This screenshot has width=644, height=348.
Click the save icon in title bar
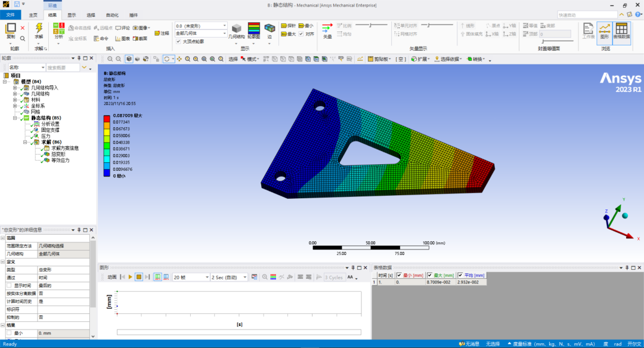point(17,4)
